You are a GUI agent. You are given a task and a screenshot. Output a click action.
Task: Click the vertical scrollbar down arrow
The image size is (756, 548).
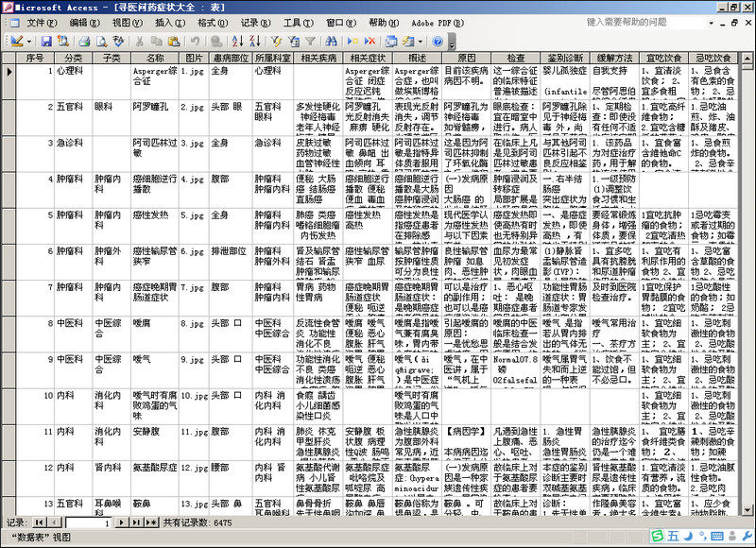pyautogui.click(x=747, y=509)
